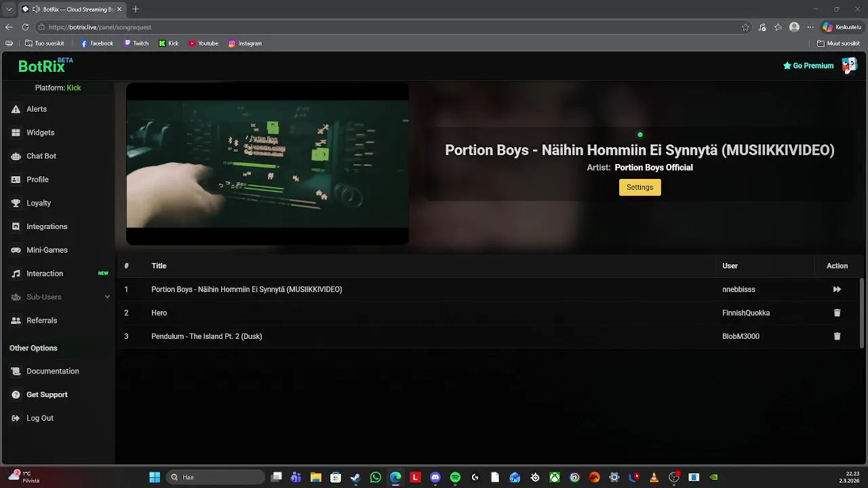
Task: Open Steam from the taskbar
Action: pyautogui.click(x=355, y=477)
